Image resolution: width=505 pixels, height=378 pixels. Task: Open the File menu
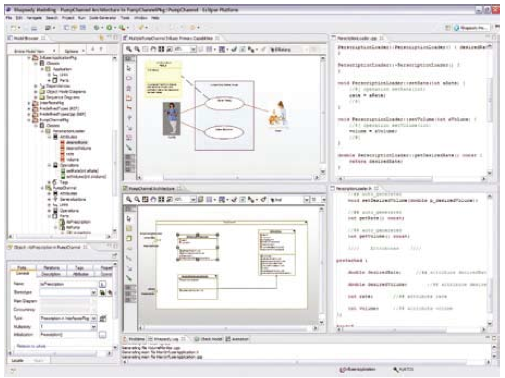(x=9, y=18)
